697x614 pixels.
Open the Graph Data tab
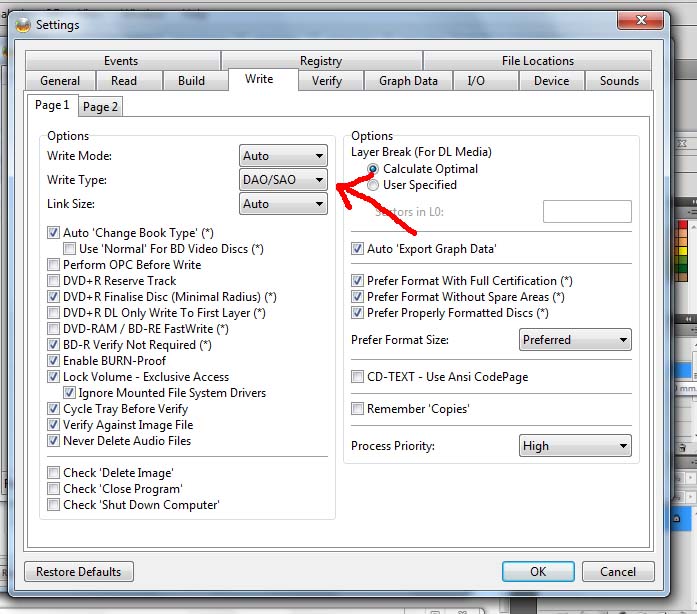[x=408, y=81]
